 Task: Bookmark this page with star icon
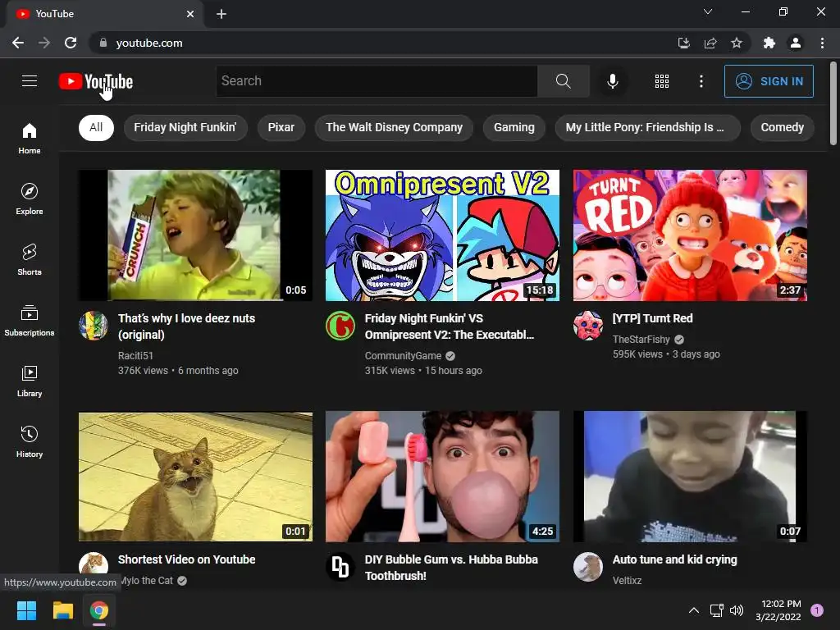737,43
